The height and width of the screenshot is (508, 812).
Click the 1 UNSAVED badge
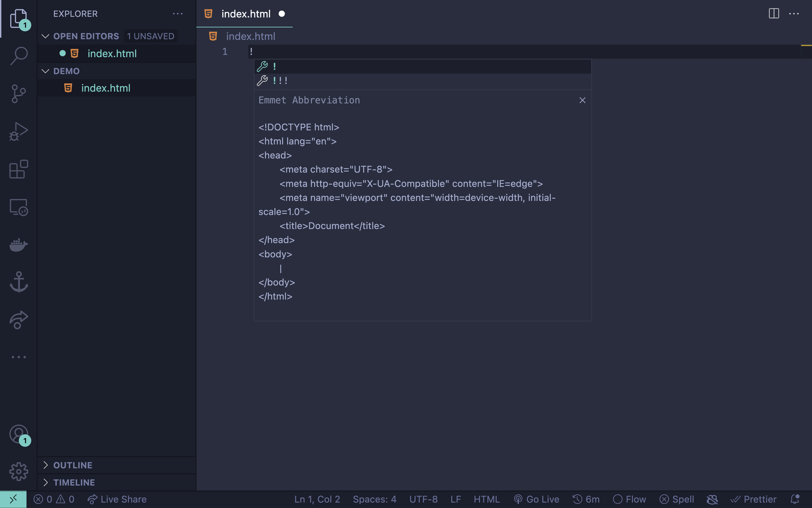(x=151, y=36)
